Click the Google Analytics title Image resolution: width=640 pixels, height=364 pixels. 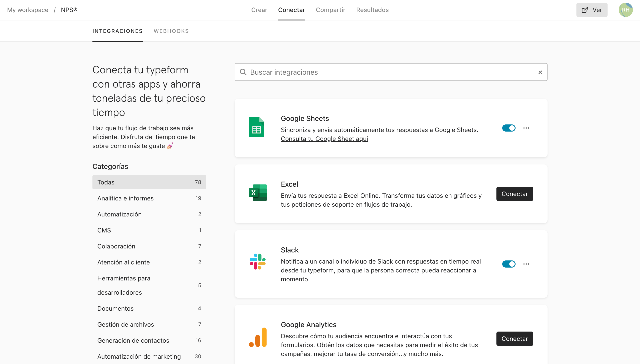(308, 325)
